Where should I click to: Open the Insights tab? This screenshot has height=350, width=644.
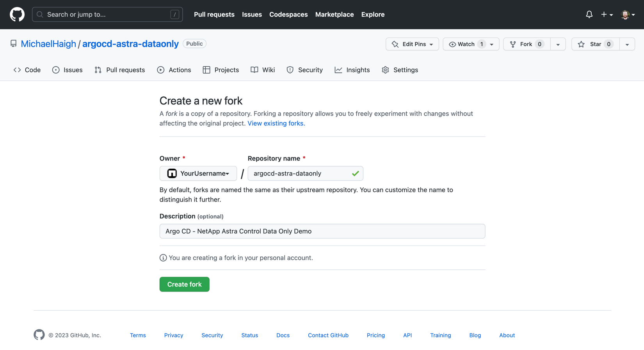pyautogui.click(x=352, y=70)
